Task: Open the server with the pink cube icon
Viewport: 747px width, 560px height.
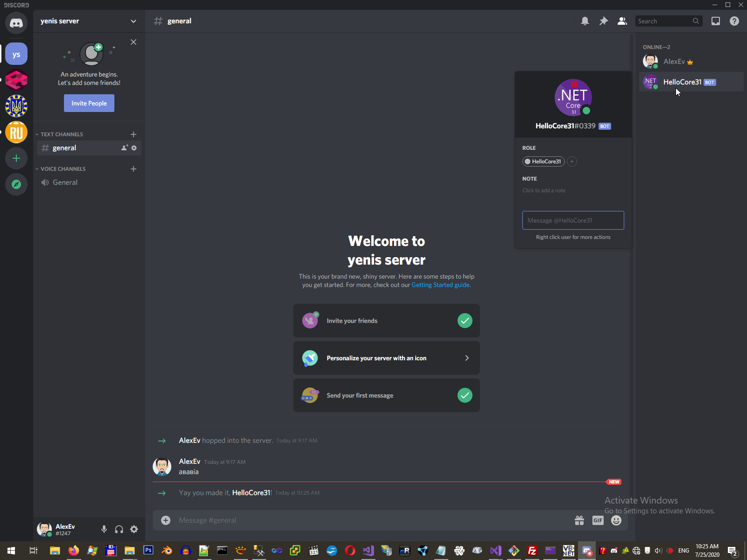Action: (16, 80)
